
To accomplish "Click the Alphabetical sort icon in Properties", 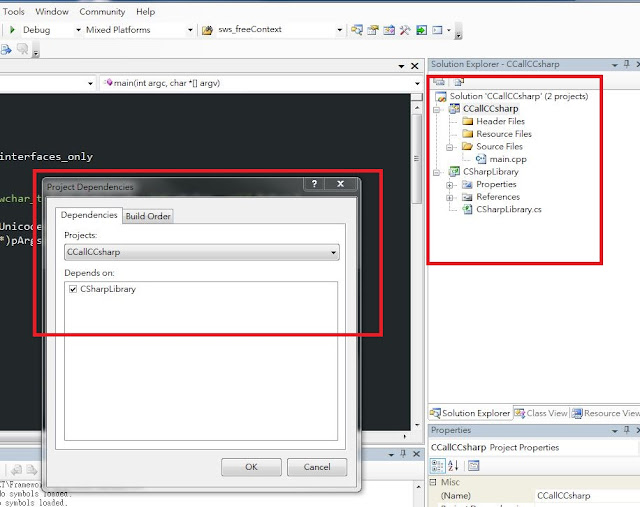I will click(x=453, y=465).
